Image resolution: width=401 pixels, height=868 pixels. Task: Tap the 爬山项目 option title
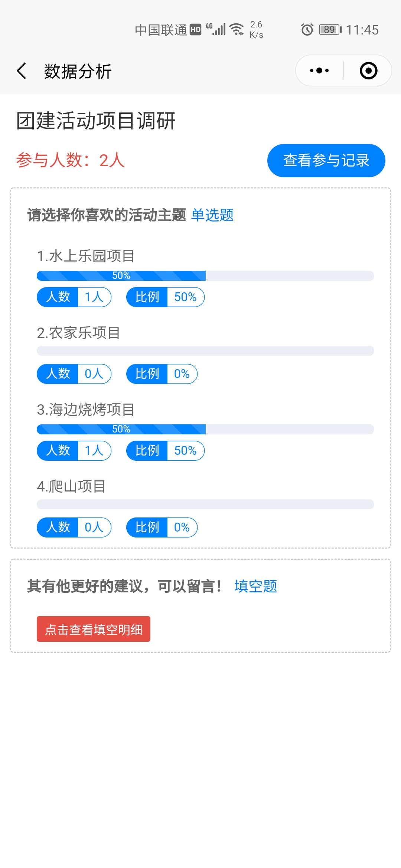coord(71,486)
